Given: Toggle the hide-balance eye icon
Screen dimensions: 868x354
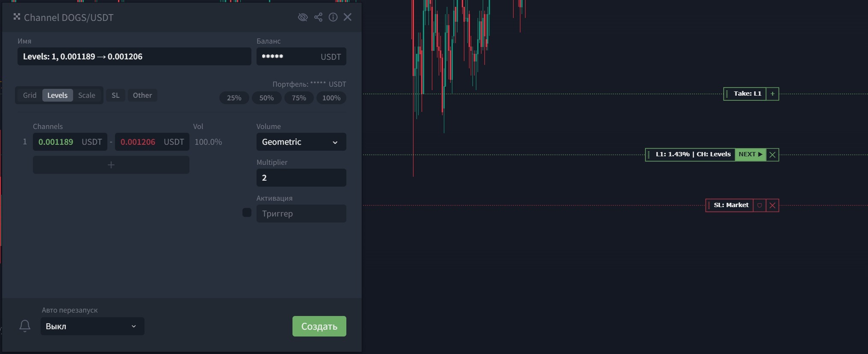Looking at the screenshot, I should click(303, 17).
